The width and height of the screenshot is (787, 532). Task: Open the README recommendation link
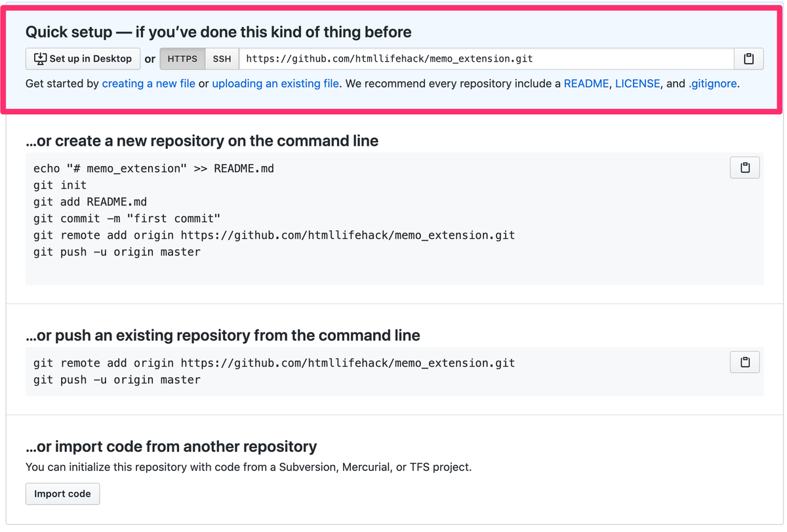point(586,84)
